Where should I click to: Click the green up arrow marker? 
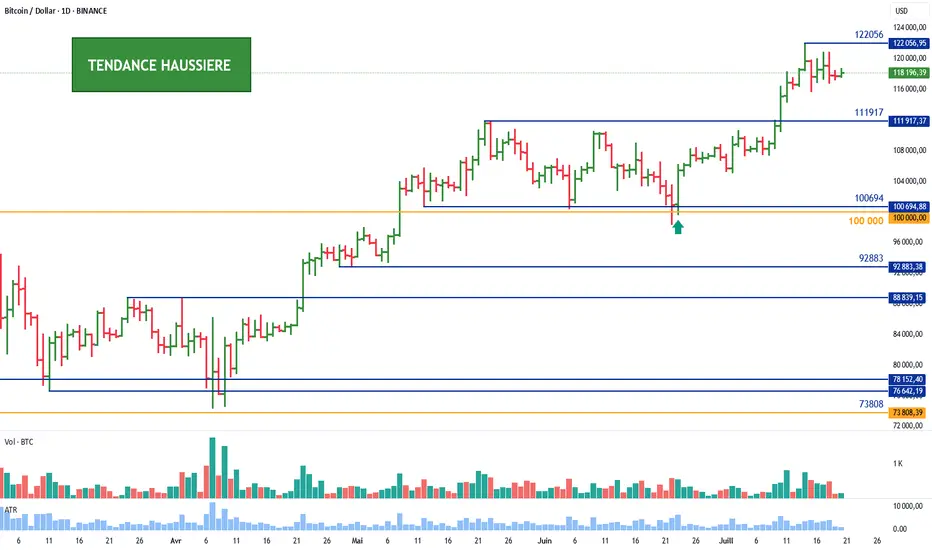pyautogui.click(x=678, y=227)
